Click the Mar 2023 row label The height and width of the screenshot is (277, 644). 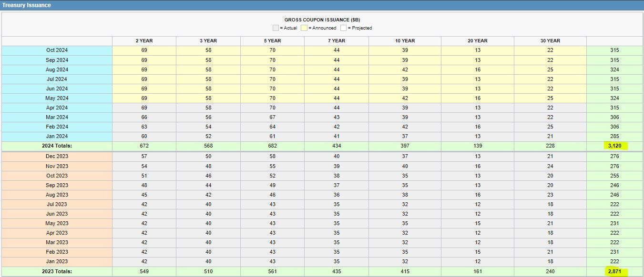tap(57, 242)
